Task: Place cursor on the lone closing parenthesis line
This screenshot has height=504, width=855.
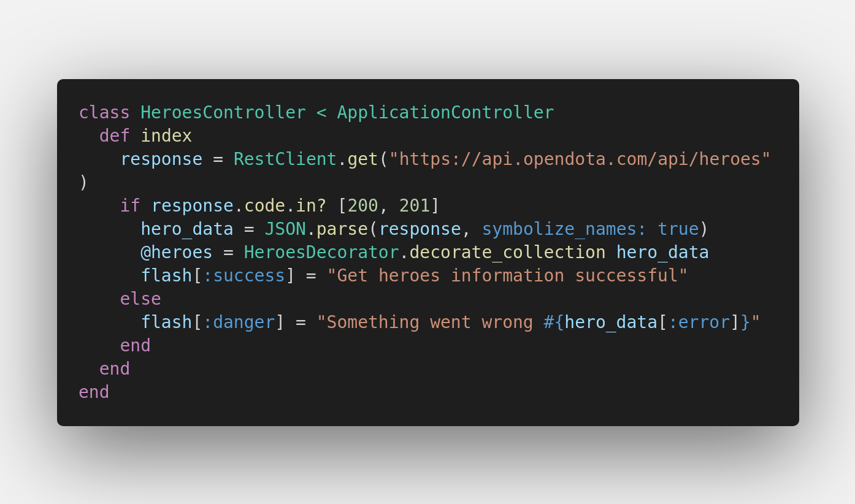Action: pyautogui.click(x=83, y=183)
